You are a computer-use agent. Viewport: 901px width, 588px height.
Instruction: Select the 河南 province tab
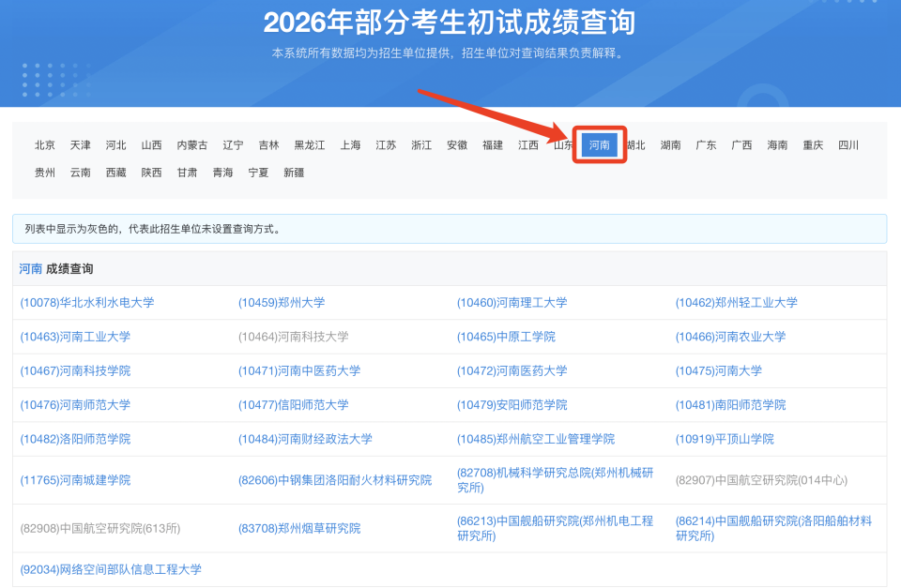click(x=598, y=145)
